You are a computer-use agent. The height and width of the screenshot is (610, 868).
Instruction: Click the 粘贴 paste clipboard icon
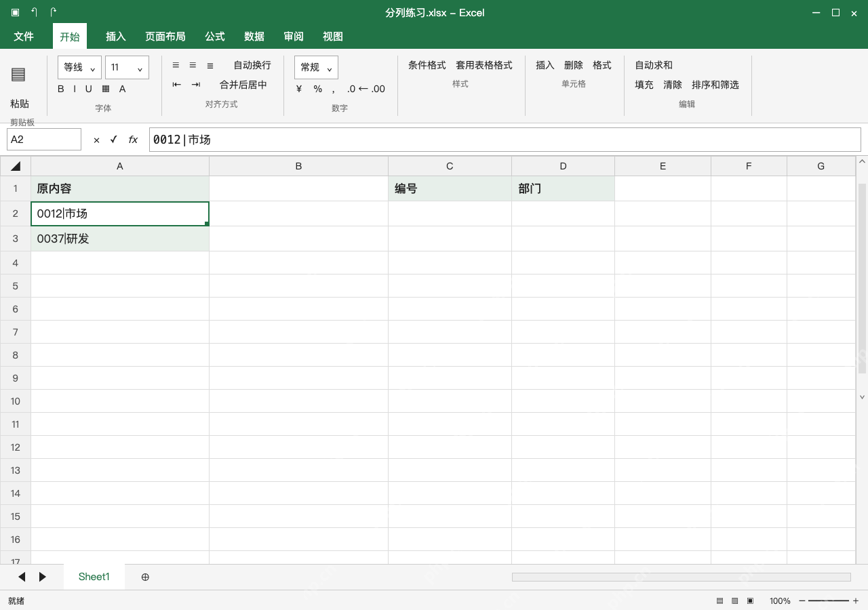[x=18, y=75]
